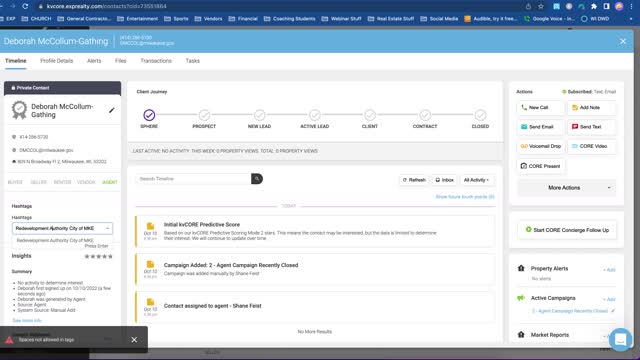Click 'See more info' under Summary
640x360 pixels.
[x=27, y=320]
